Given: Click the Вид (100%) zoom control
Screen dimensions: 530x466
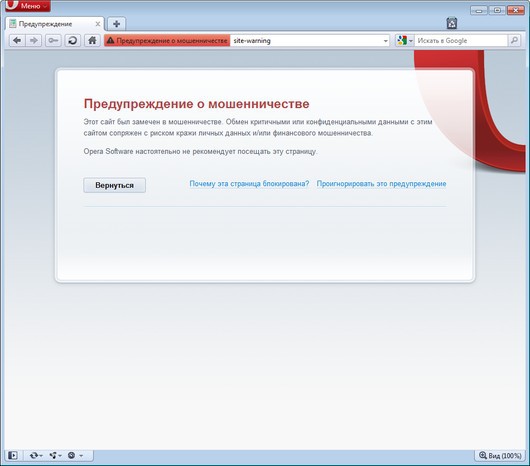Looking at the screenshot, I should [x=500, y=456].
